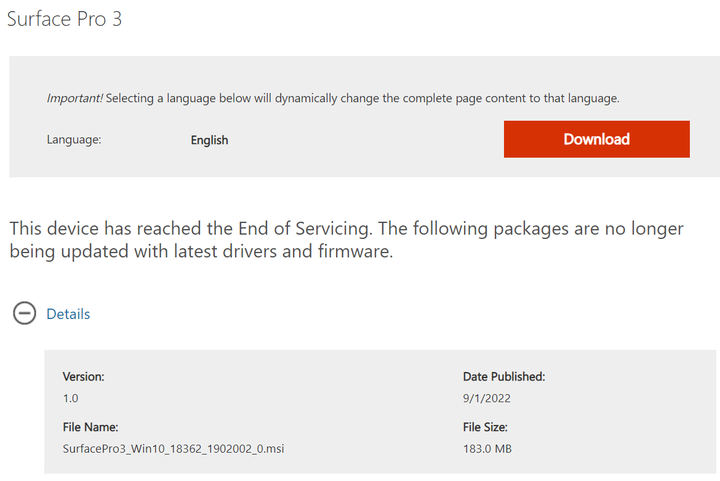This screenshot has width=720, height=481.
Task: Click the language change notice sentence
Action: tap(333, 98)
